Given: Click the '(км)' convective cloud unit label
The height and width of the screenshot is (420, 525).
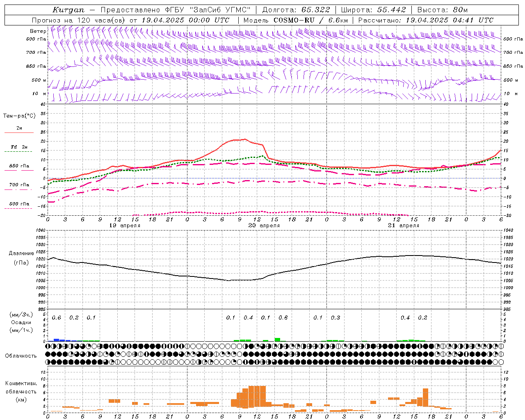Looking at the screenshot, I should pyautogui.click(x=21, y=399).
